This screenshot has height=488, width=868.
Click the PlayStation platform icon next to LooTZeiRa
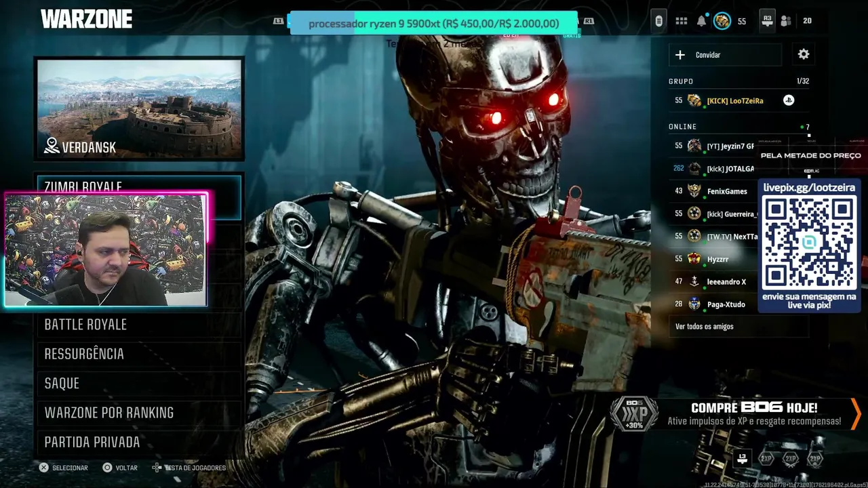[789, 100]
